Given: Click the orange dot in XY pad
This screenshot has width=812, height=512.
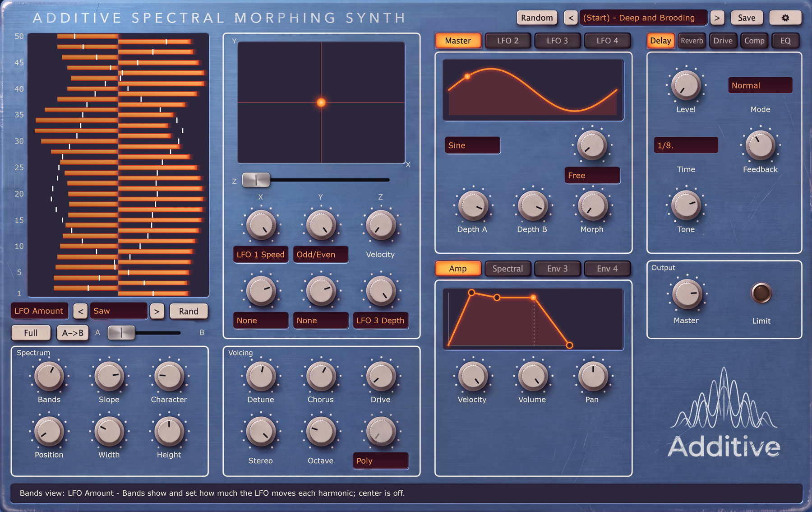Looking at the screenshot, I should (321, 102).
